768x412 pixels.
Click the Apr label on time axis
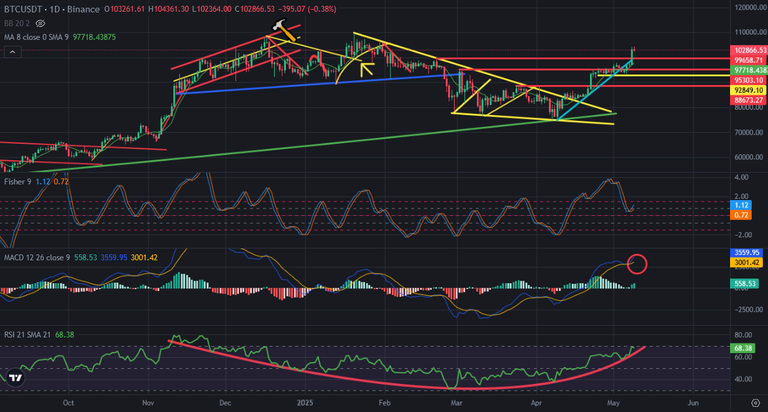click(536, 403)
